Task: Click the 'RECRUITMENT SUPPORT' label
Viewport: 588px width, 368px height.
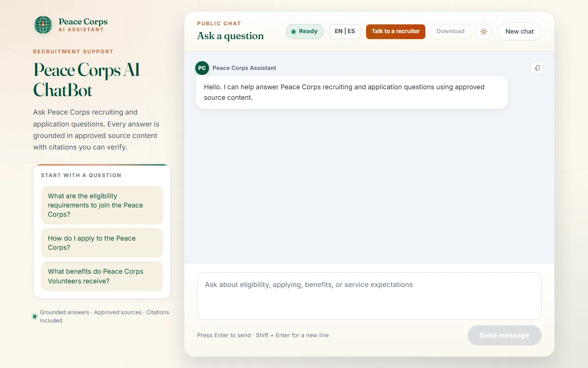Action: click(73, 52)
